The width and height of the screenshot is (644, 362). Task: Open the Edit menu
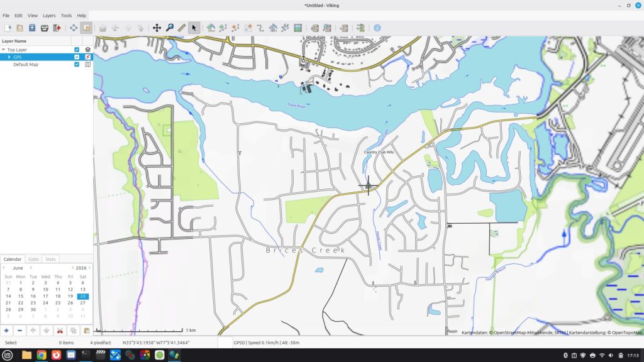click(x=18, y=16)
